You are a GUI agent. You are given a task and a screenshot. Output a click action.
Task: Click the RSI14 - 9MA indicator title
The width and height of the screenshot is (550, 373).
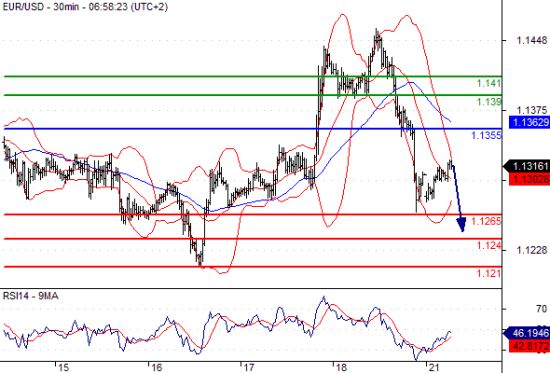pyautogui.click(x=31, y=296)
